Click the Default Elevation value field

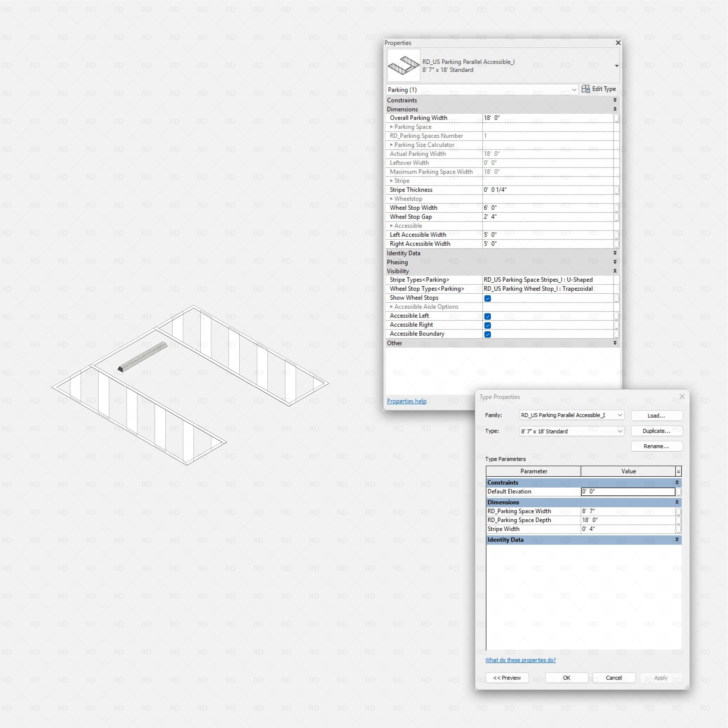pos(628,492)
